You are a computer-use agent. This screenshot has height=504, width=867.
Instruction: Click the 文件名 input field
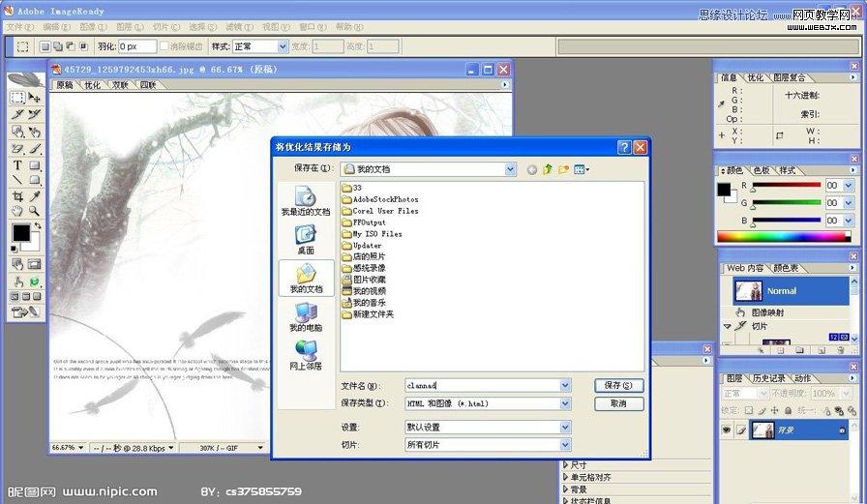(x=482, y=385)
